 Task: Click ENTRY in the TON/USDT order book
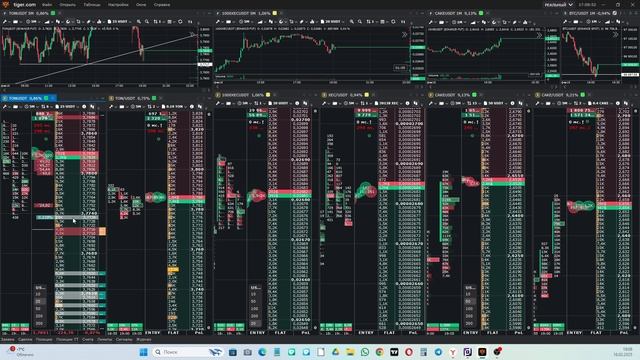pyautogui.click(x=153, y=333)
